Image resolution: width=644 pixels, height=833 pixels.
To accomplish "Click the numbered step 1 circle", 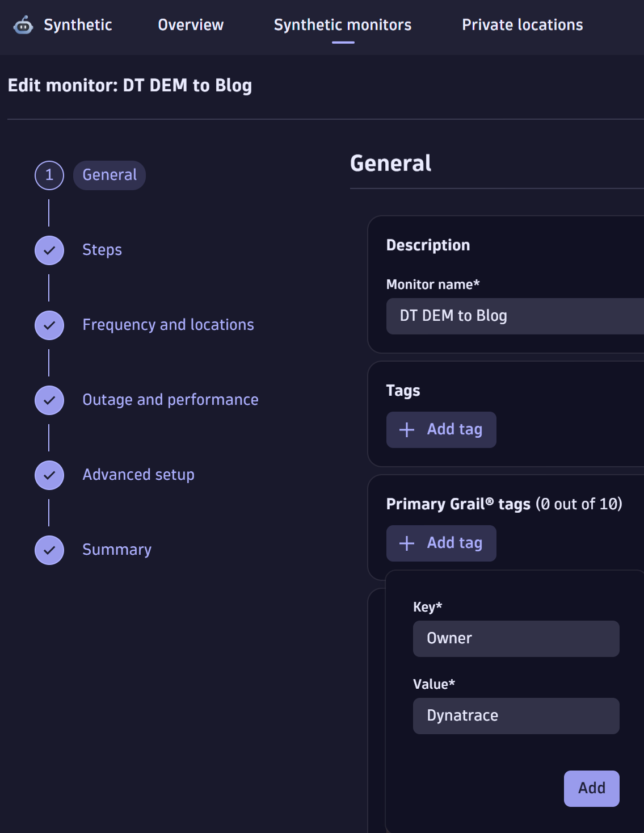I will (49, 174).
